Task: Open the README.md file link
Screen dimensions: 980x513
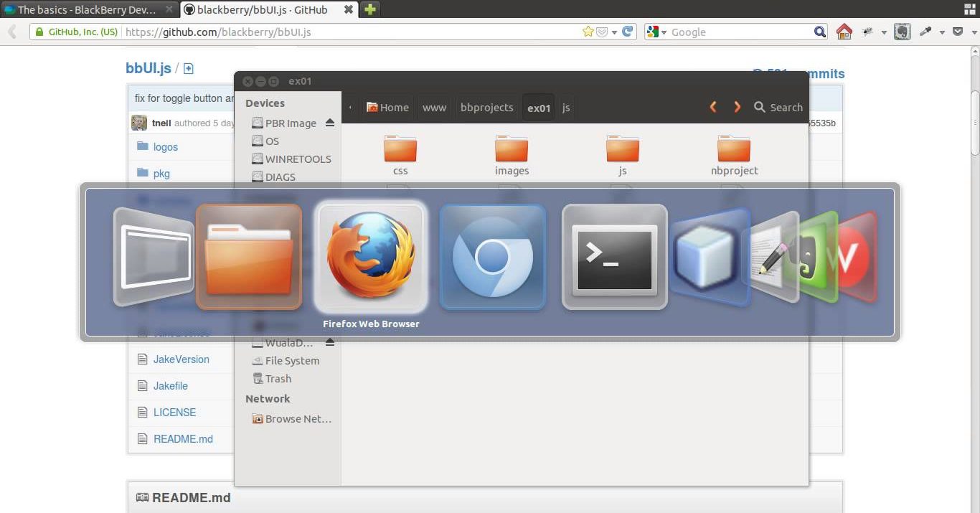Action: pos(183,438)
